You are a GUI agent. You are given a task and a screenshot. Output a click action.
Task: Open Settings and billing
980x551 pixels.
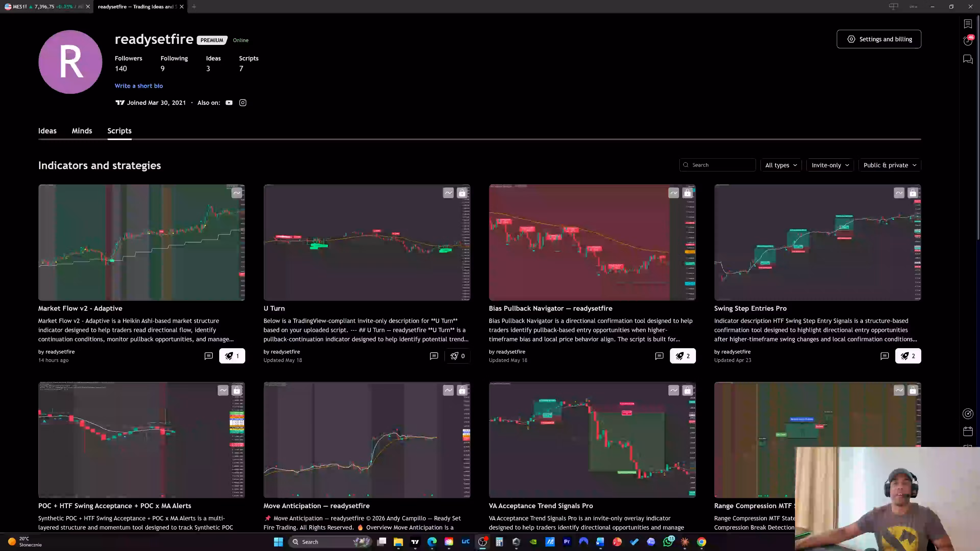879,39
